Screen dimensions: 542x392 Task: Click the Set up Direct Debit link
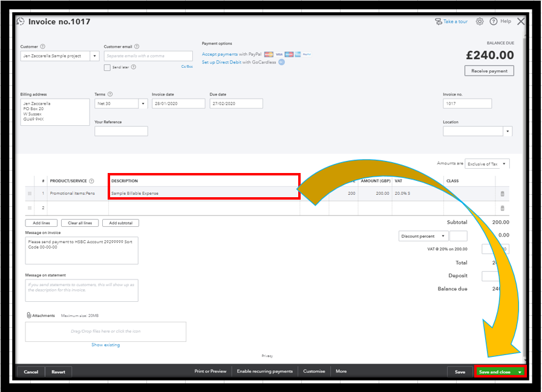[x=221, y=62]
